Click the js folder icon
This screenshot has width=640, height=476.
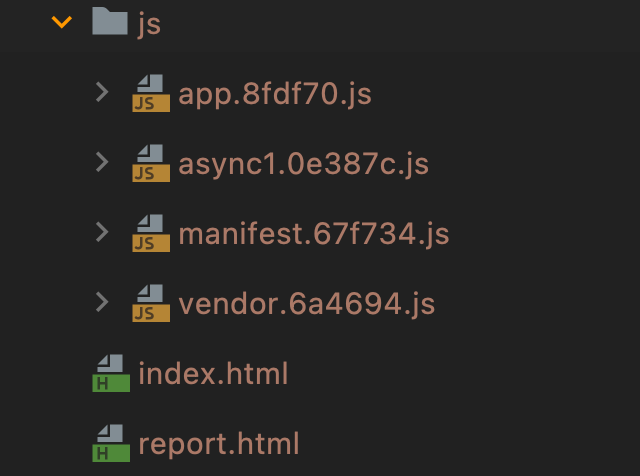click(109, 22)
